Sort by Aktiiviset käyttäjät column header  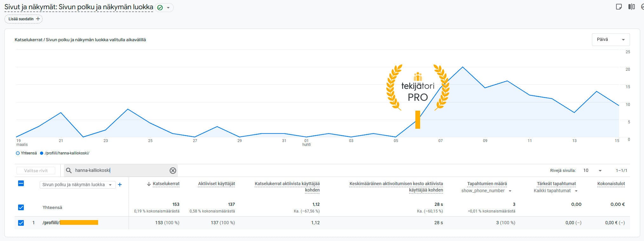click(x=216, y=184)
